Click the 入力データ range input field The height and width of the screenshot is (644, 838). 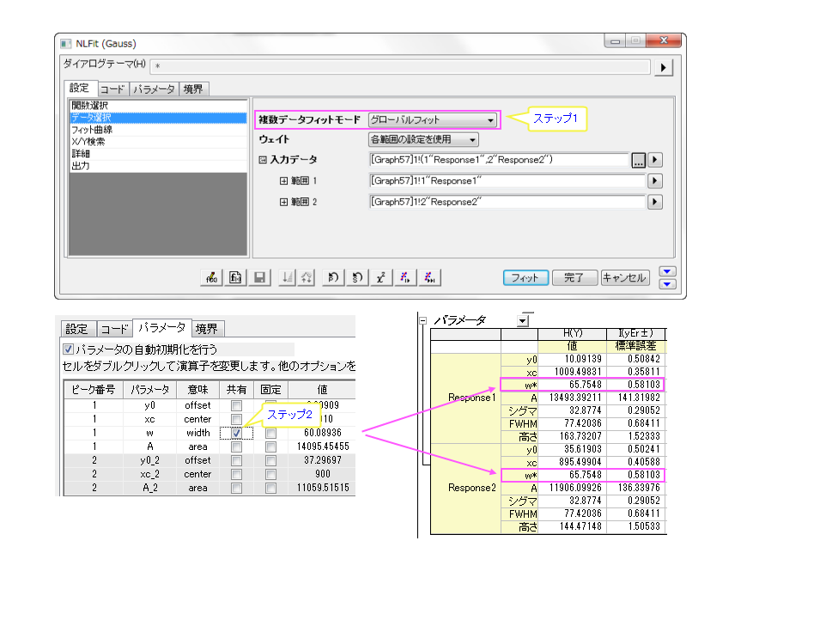pyautogui.click(x=499, y=160)
